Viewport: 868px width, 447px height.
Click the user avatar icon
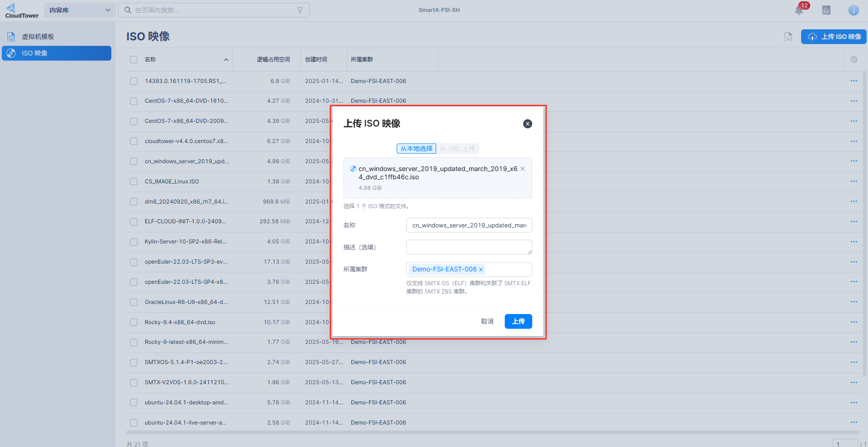tap(853, 10)
